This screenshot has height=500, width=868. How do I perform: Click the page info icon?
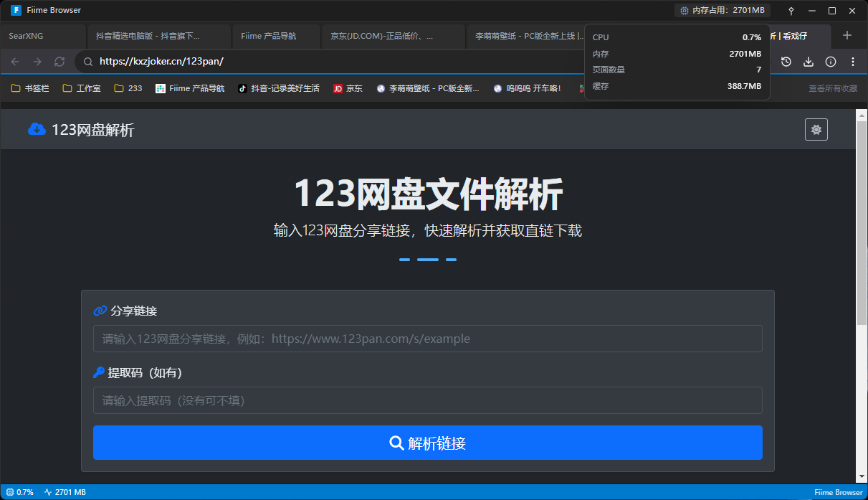[x=830, y=62]
